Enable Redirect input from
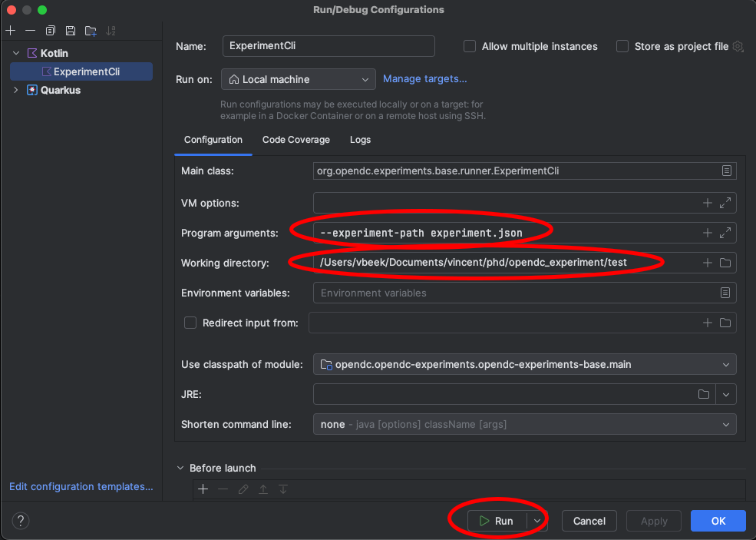Image resolution: width=756 pixels, height=540 pixels. [190, 323]
